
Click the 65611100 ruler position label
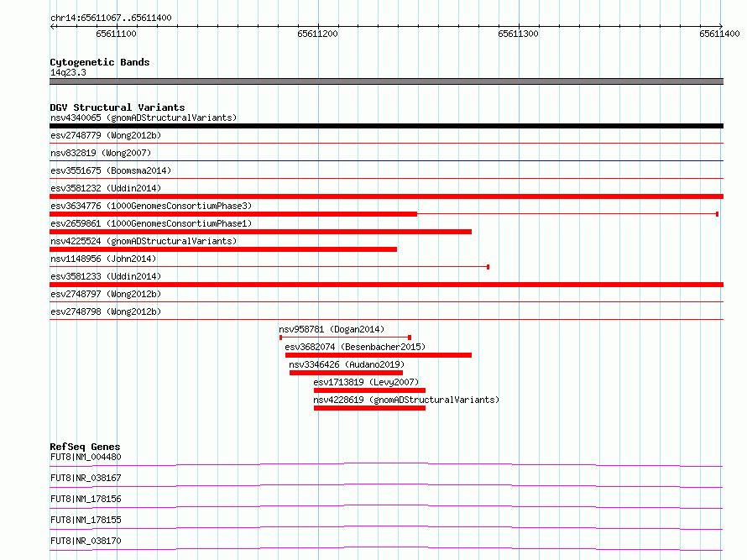[116, 34]
